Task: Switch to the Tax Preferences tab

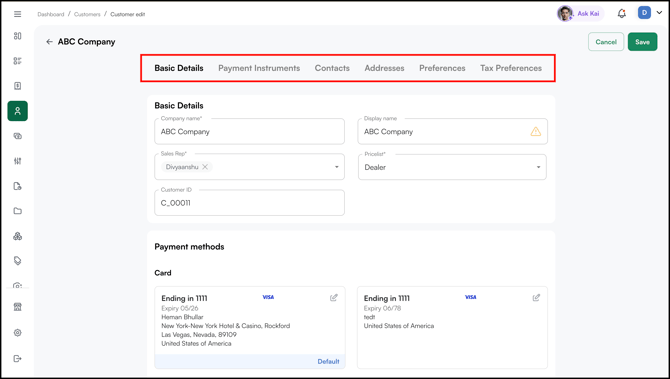Action: tap(511, 68)
